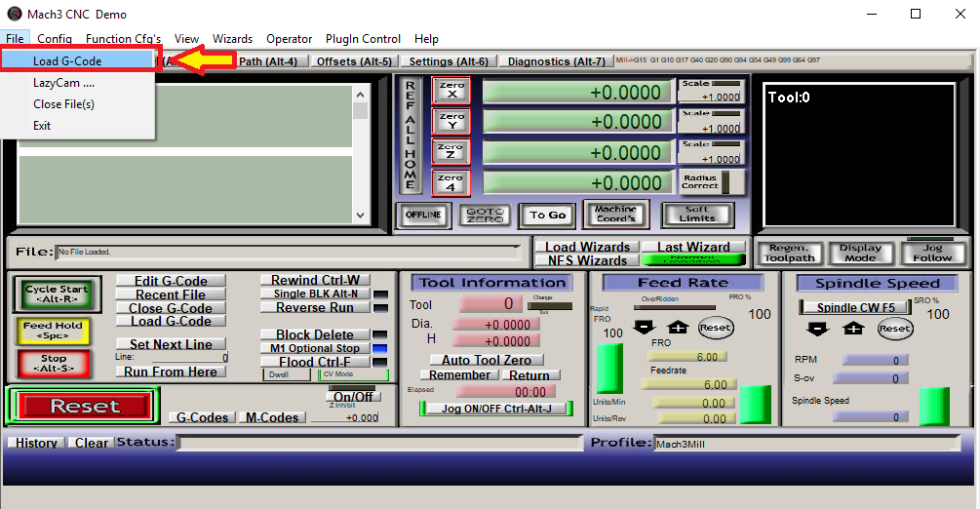Click the Zero Z button

pos(451,152)
